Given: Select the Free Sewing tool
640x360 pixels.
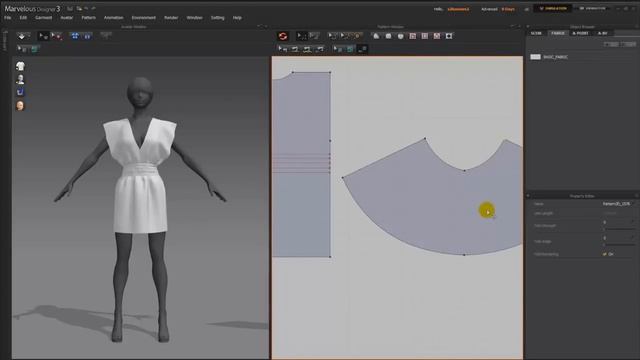Looking at the screenshot, I should coord(307,49).
